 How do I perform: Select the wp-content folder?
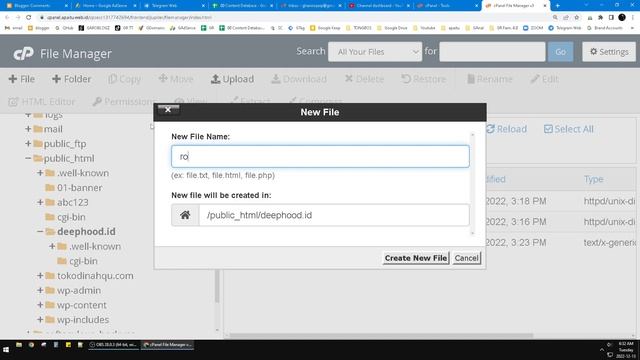(82, 305)
